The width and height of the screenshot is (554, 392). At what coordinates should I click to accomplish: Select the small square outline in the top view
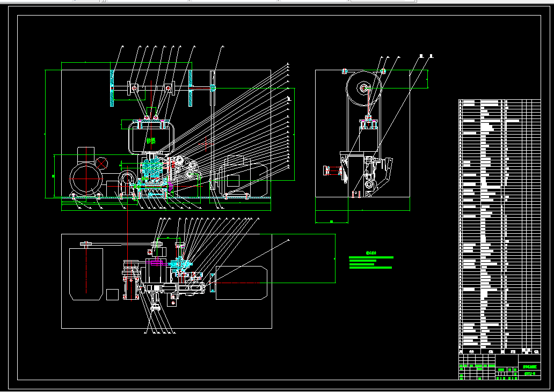coord(112,294)
